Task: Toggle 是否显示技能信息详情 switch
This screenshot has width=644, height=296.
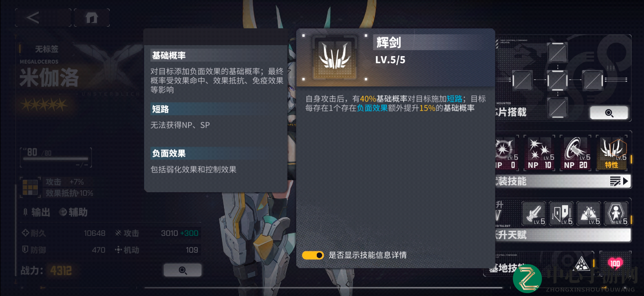Action: pos(313,255)
